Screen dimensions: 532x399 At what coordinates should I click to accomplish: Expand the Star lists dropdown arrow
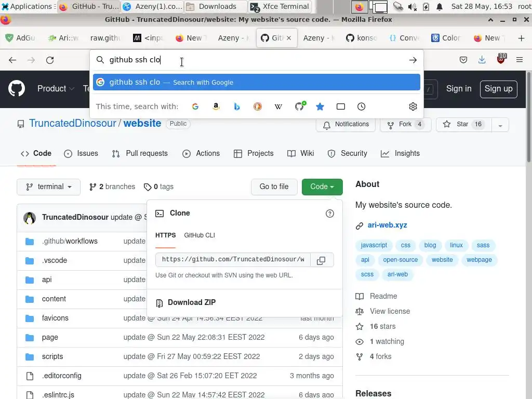500,125
